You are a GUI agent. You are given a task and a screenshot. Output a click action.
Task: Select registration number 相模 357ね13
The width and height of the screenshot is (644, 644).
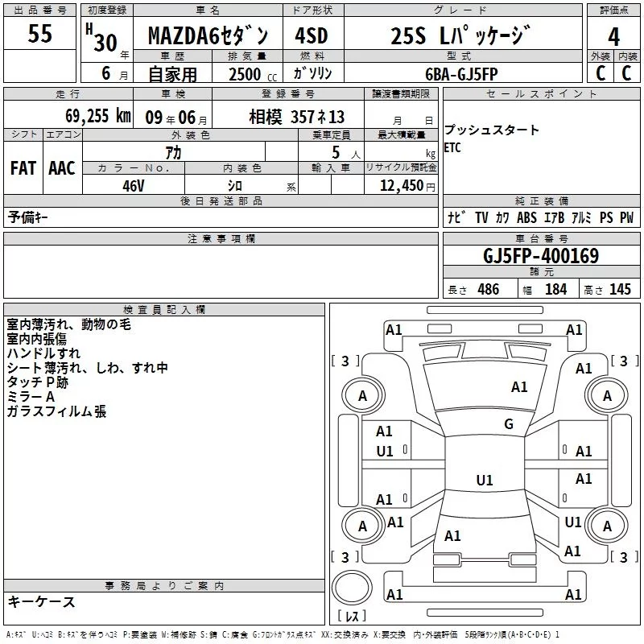click(x=296, y=117)
